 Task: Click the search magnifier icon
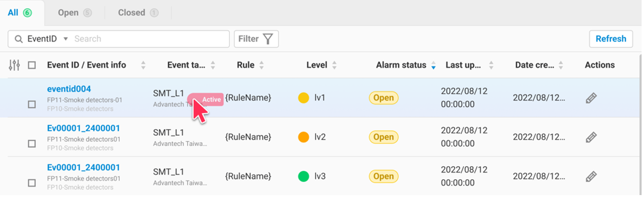[x=19, y=39]
